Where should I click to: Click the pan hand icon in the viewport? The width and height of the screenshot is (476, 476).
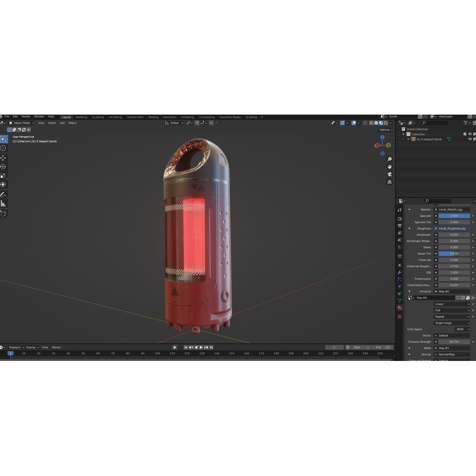[390, 167]
